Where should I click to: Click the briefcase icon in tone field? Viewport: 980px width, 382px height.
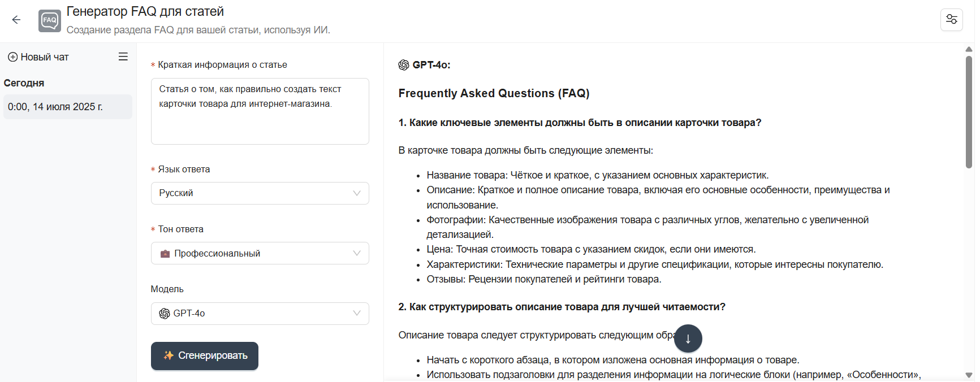point(165,254)
